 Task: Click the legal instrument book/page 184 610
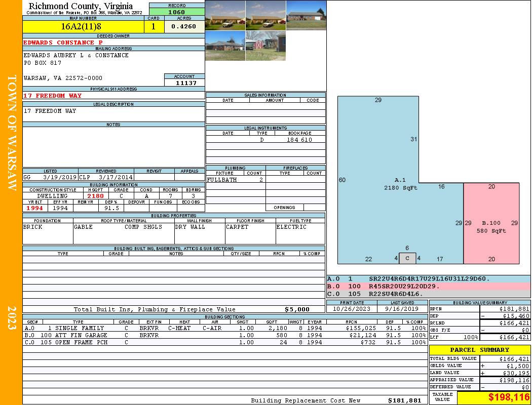pos(299,140)
